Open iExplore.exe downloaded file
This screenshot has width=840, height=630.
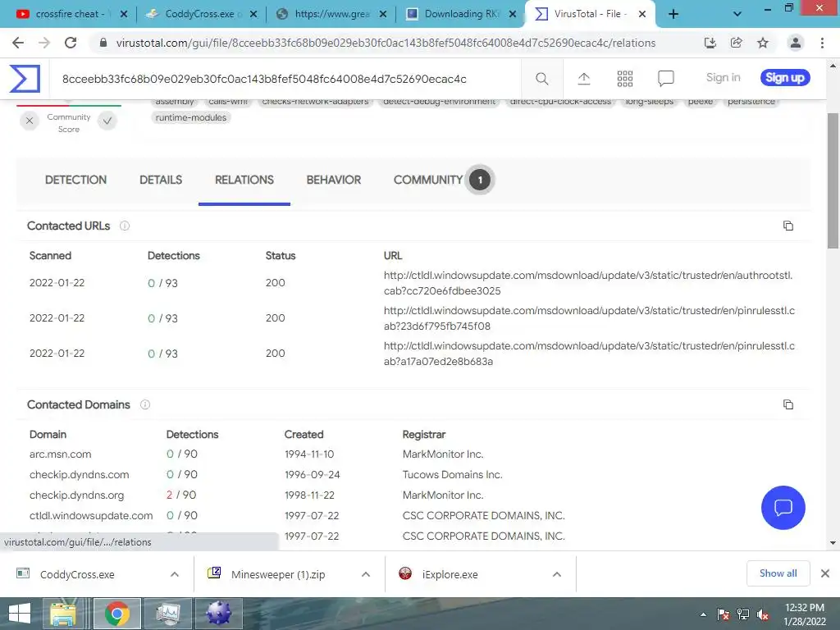450,574
